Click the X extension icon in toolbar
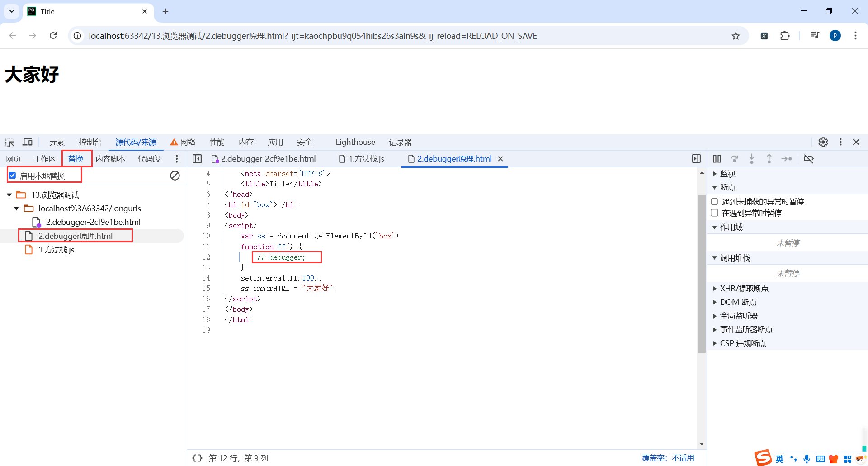The image size is (868, 466). 764,36
